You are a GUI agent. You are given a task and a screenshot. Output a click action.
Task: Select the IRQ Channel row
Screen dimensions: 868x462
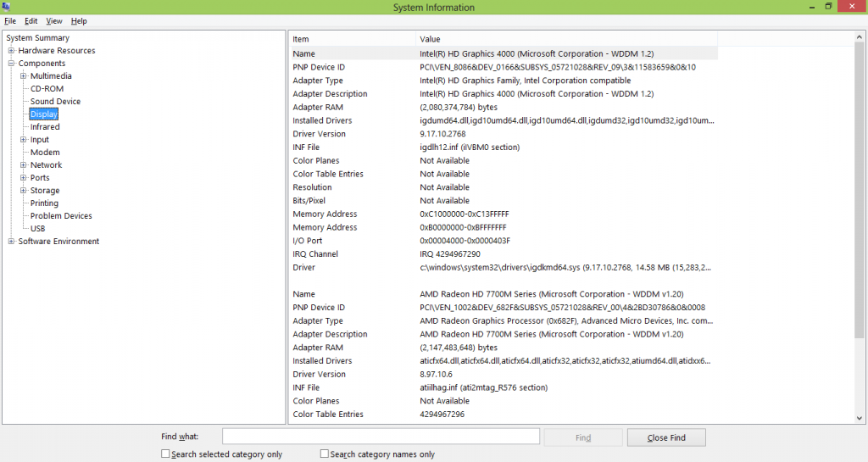(504, 254)
